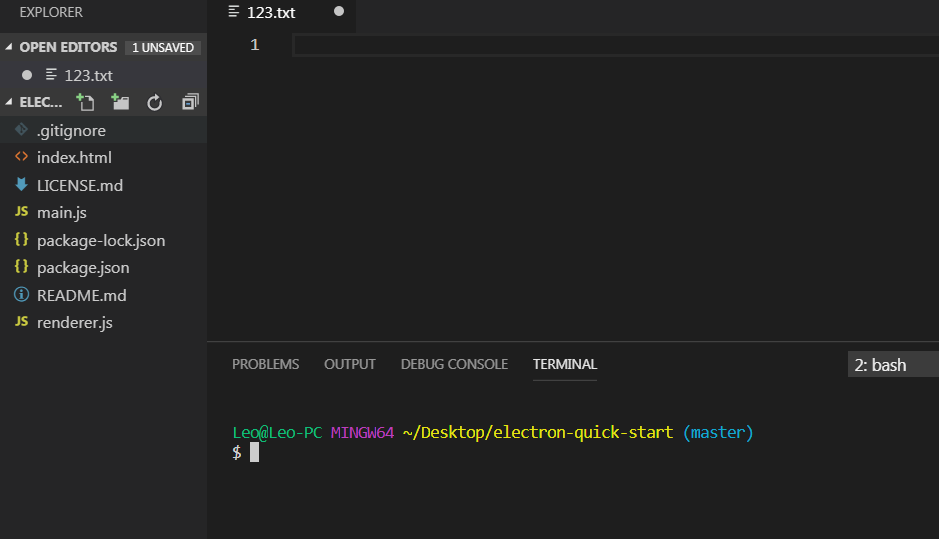
Task: Click the electron-quick-start path in terminal
Action: [x=538, y=432]
